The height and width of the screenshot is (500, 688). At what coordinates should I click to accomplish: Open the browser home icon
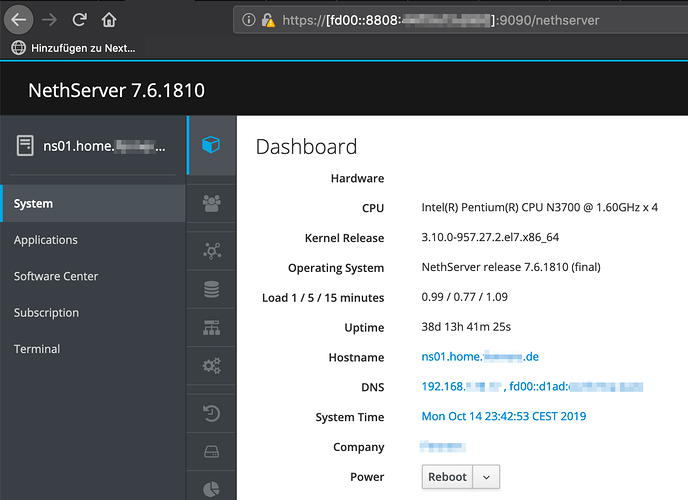(109, 20)
